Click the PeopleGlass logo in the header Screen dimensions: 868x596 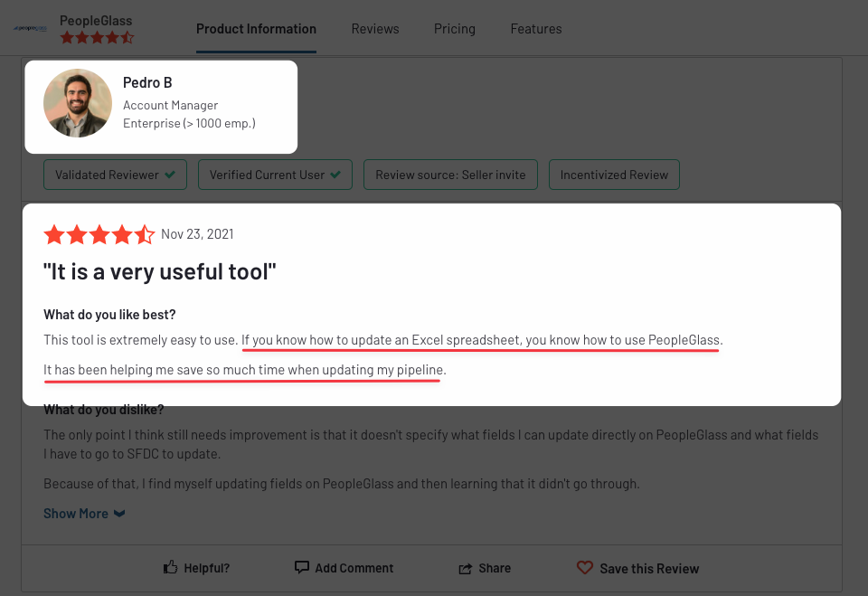(31, 28)
